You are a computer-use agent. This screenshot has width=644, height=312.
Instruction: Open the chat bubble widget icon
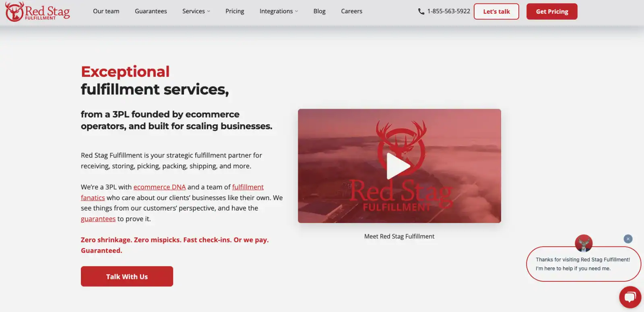tap(630, 297)
